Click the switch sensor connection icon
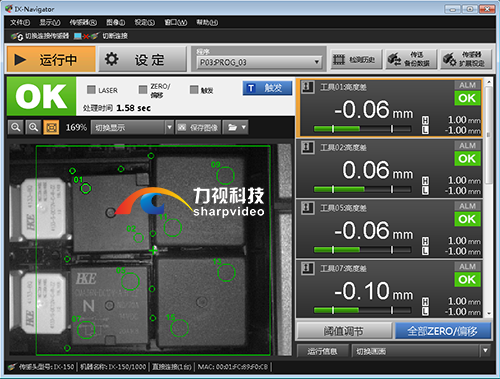Viewport: 500px width, 379px height. 17,36
